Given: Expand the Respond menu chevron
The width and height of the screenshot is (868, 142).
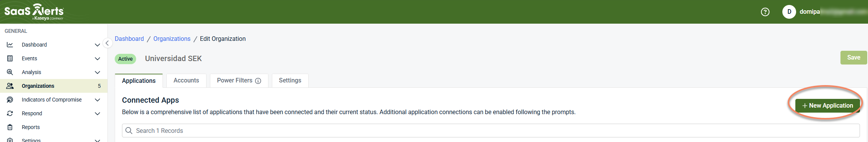Looking at the screenshot, I should tap(97, 113).
